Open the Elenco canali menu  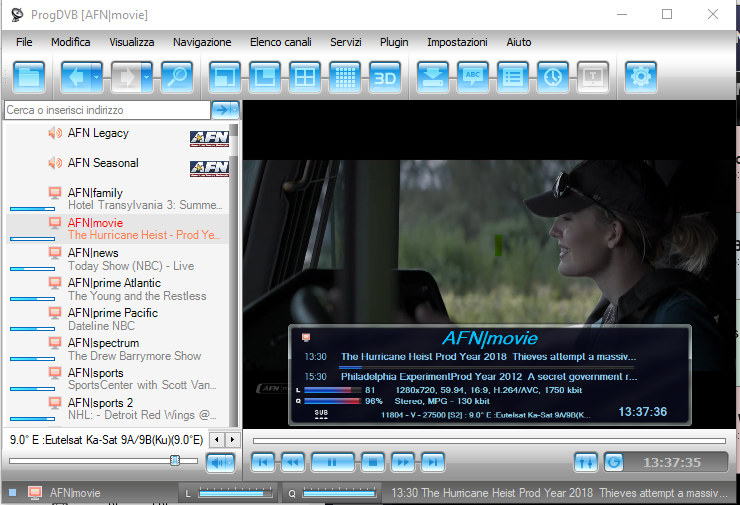pyautogui.click(x=281, y=42)
